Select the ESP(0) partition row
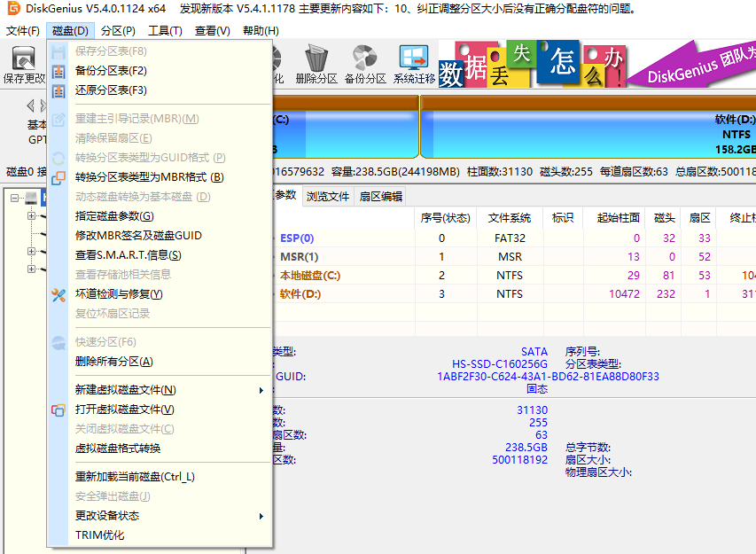Screen dimensions: 756x554 [x=297, y=238]
